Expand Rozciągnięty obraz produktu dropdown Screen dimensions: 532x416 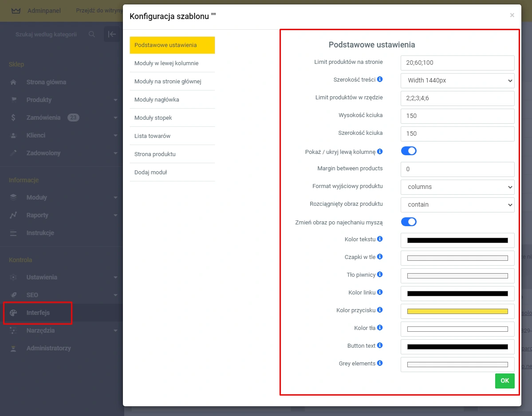click(x=457, y=204)
